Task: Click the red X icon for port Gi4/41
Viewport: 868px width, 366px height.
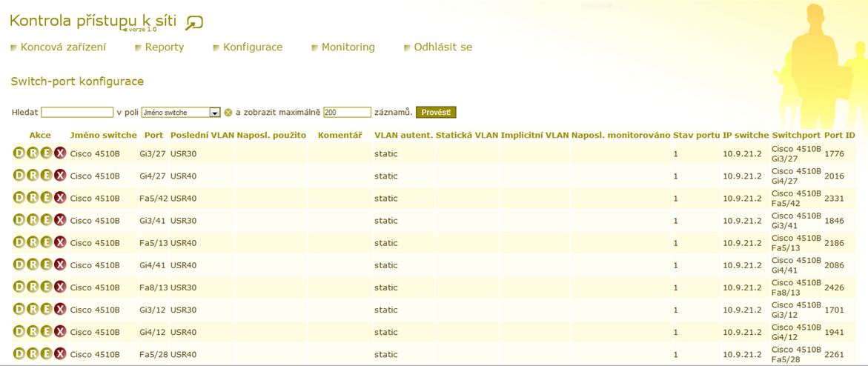Action: click(x=60, y=264)
